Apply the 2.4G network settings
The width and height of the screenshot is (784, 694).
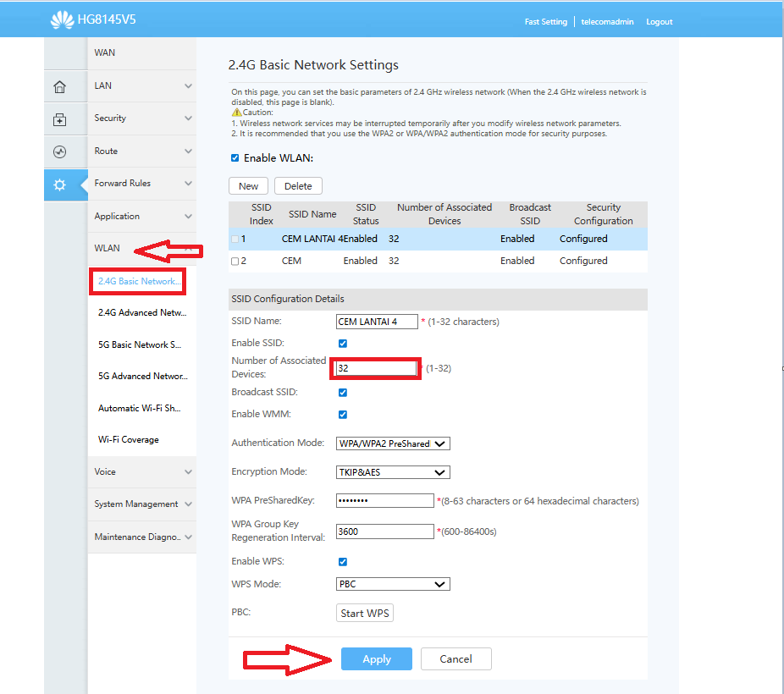(376, 658)
